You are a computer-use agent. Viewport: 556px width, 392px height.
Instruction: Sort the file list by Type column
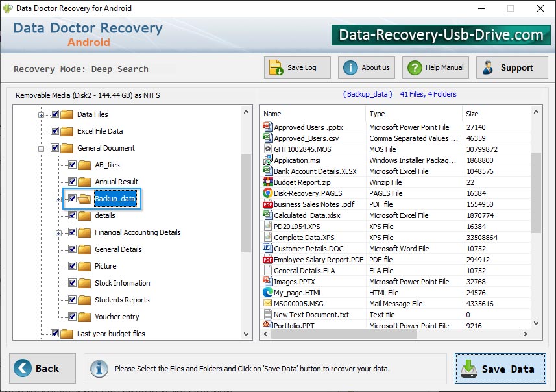coord(414,114)
